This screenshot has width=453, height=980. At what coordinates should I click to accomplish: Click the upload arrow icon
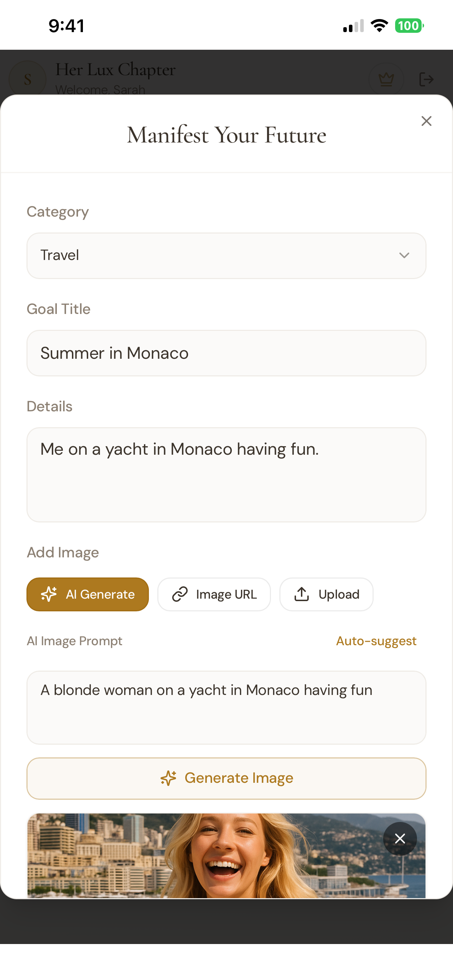point(302,594)
